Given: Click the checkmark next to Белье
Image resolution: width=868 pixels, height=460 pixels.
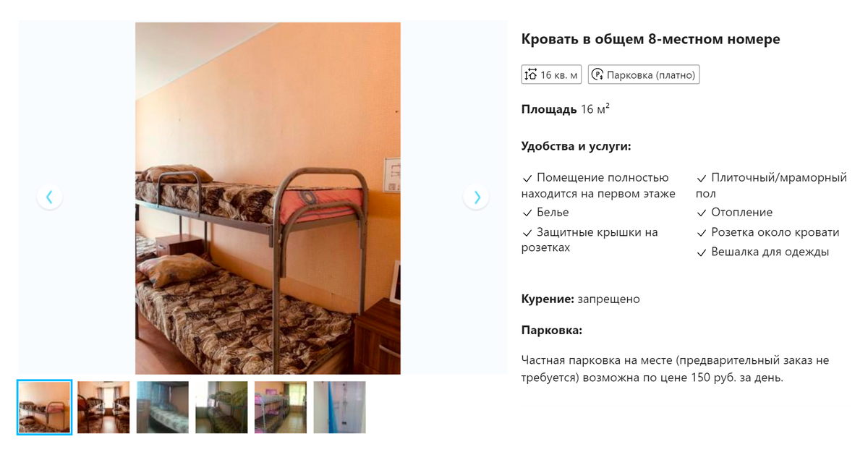Looking at the screenshot, I should point(527,213).
